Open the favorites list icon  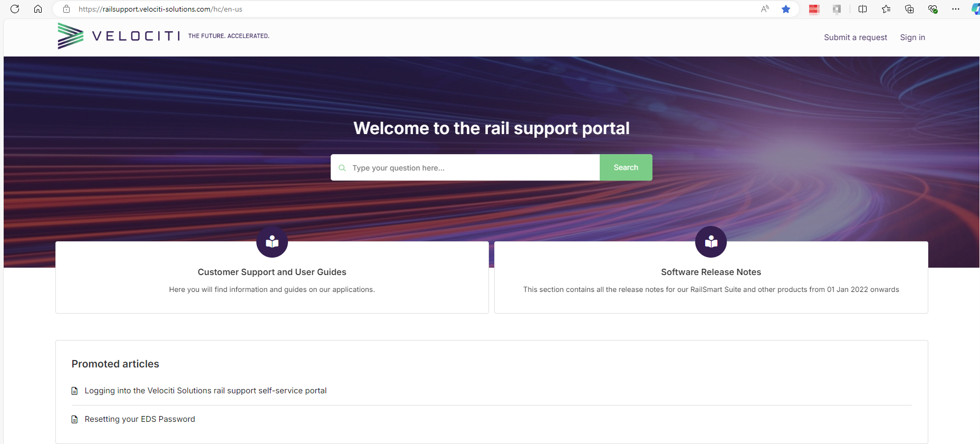pos(886,9)
